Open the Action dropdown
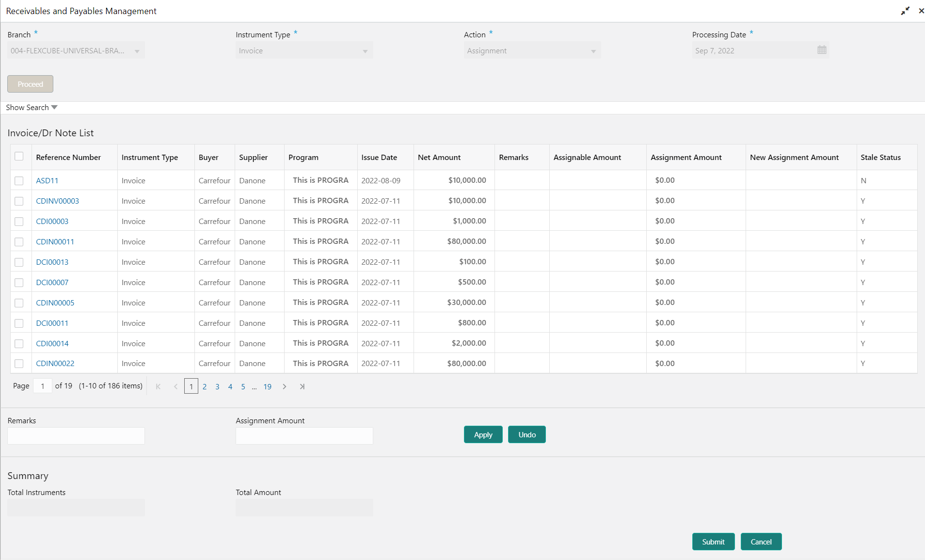925x560 pixels. coord(532,50)
